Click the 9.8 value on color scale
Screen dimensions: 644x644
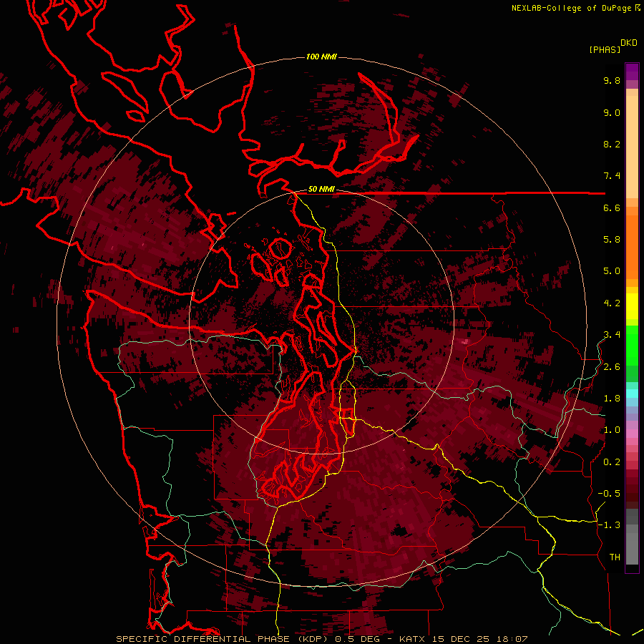pyautogui.click(x=612, y=81)
